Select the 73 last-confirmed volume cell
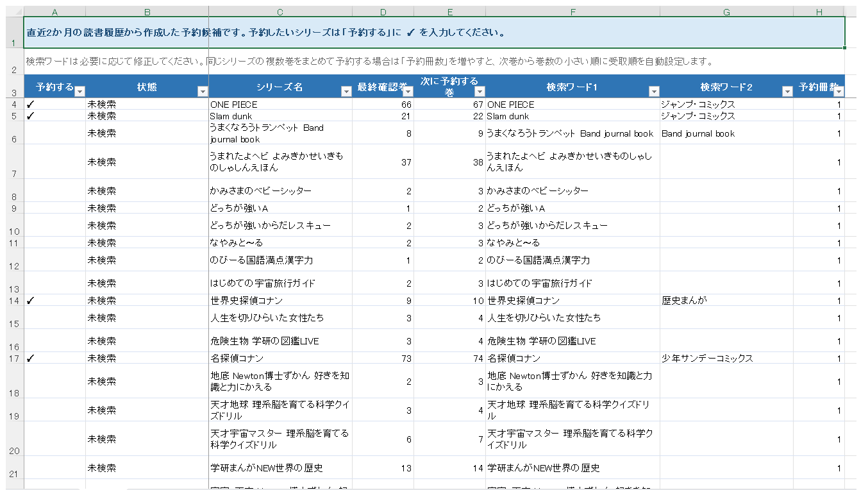Viewport: 868px width, 490px height. [383, 358]
